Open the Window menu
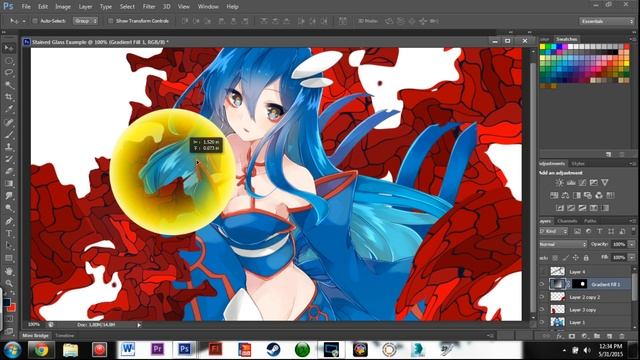The height and width of the screenshot is (360, 640). click(208, 7)
